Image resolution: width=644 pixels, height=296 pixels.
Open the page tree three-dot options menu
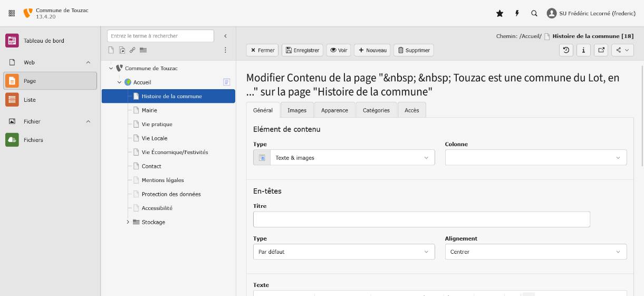pyautogui.click(x=225, y=50)
